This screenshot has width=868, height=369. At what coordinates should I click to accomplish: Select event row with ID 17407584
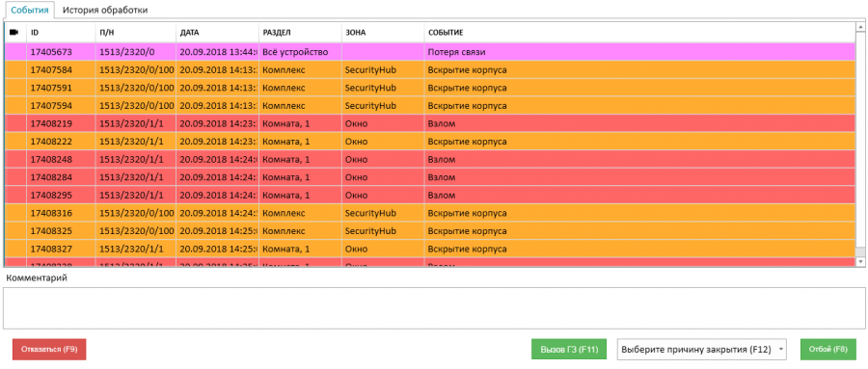coord(430,70)
